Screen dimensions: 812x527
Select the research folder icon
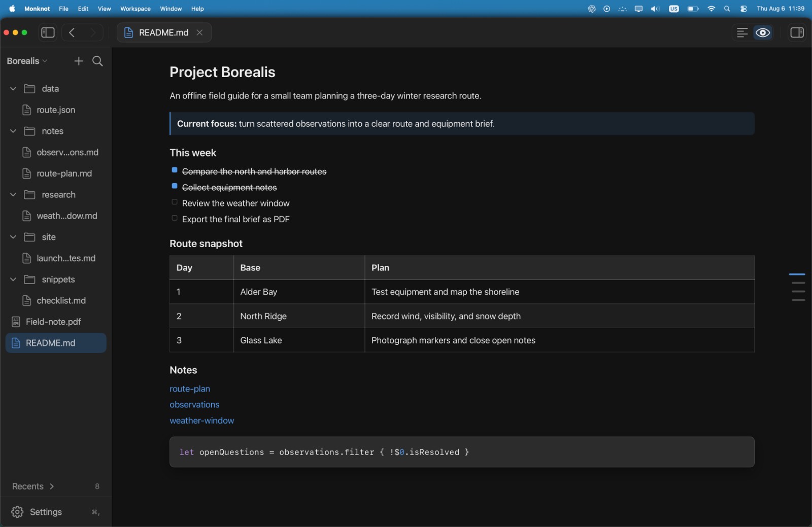(29, 194)
